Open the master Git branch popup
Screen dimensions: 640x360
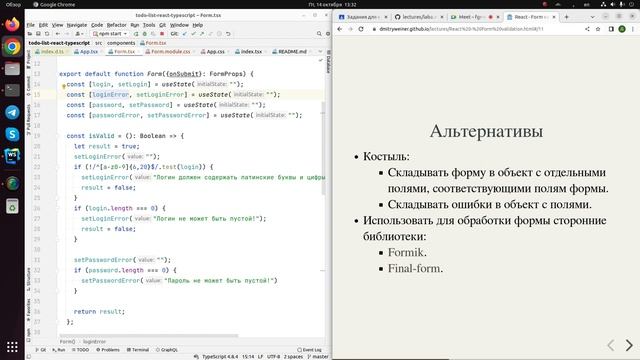318,357
